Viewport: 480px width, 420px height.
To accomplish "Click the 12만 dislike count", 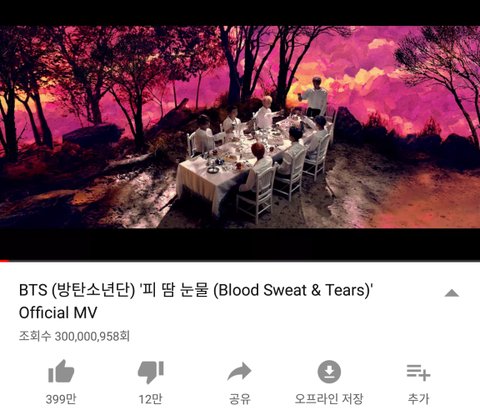I will (x=150, y=399).
